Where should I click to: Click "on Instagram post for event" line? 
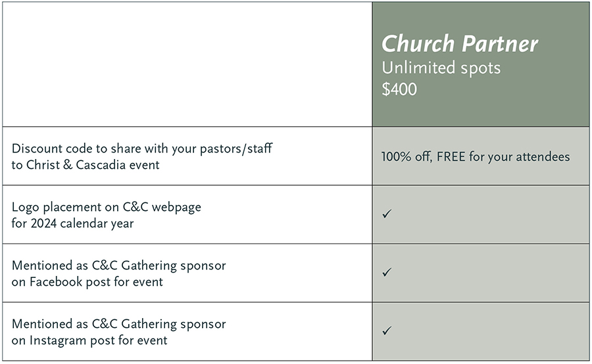(x=89, y=340)
